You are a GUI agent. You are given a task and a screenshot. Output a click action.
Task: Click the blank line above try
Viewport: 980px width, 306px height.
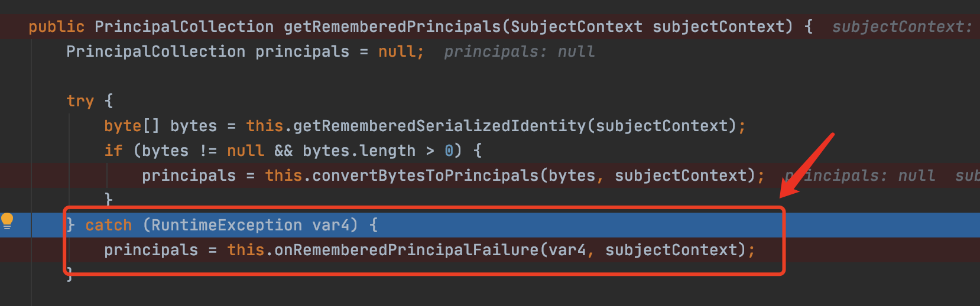[355, 77]
